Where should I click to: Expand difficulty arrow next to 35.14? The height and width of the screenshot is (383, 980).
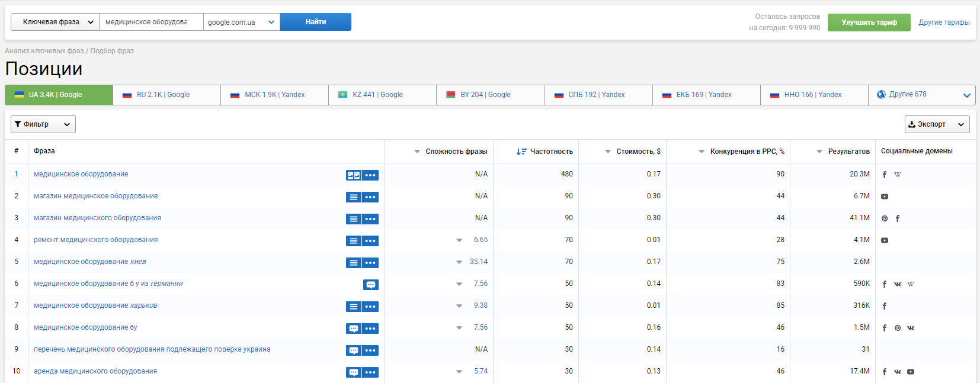click(459, 262)
